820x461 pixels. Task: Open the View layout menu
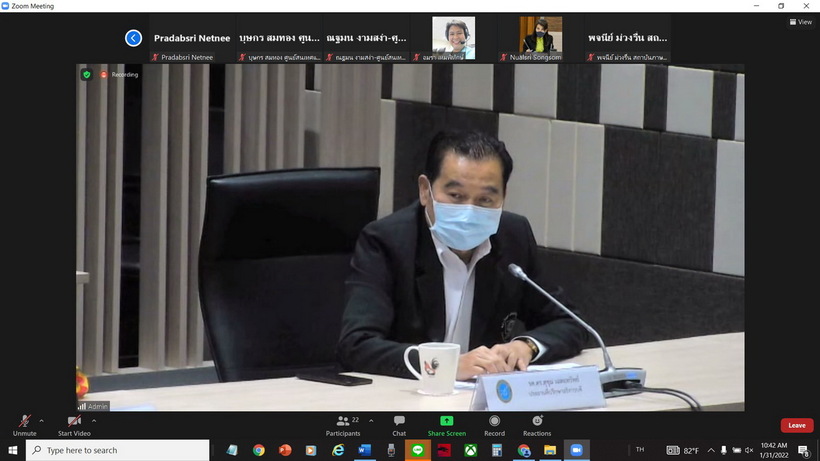[x=803, y=22]
